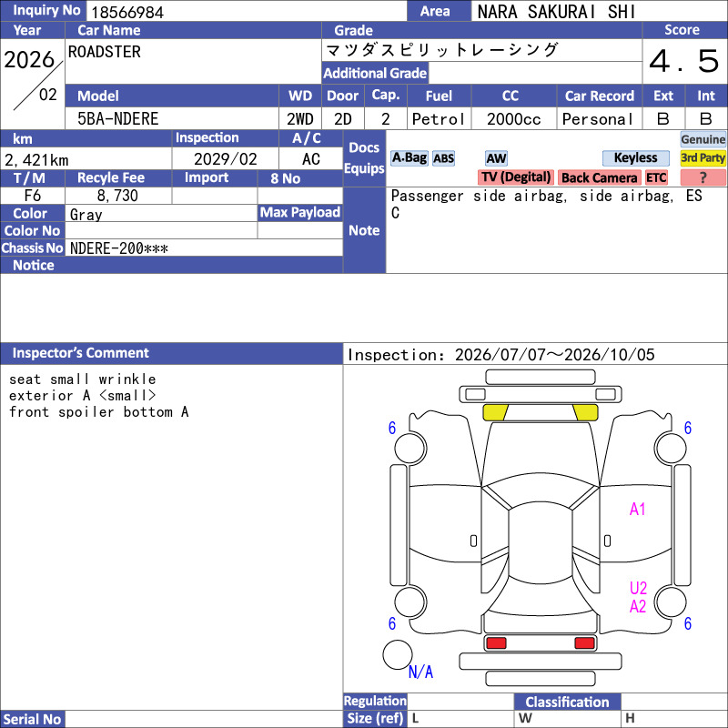Screen dimensions: 728x728
Task: Click the U2 damage marker on diagram
Action: [638, 588]
